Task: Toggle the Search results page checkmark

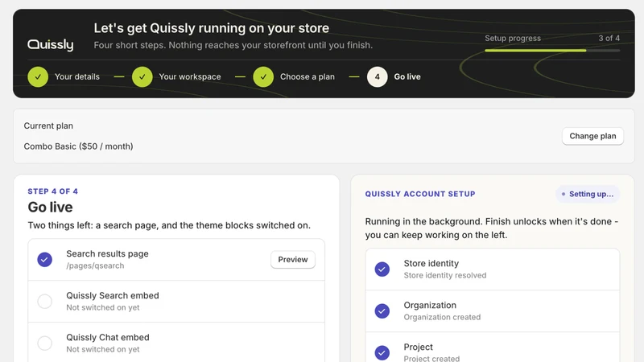Action: [x=45, y=259]
